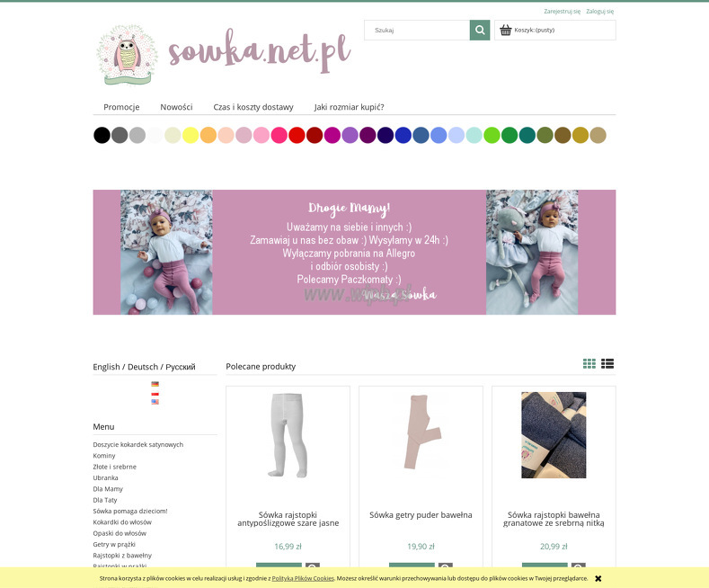Screen dimensions: 709x588
Task: Open the Nowości menu item
Action: 176,107
